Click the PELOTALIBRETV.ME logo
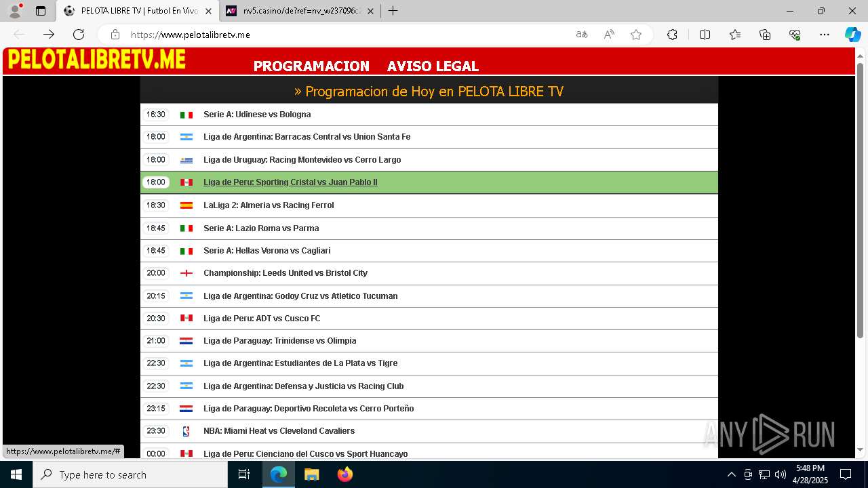This screenshot has height=488, width=868. [96, 60]
